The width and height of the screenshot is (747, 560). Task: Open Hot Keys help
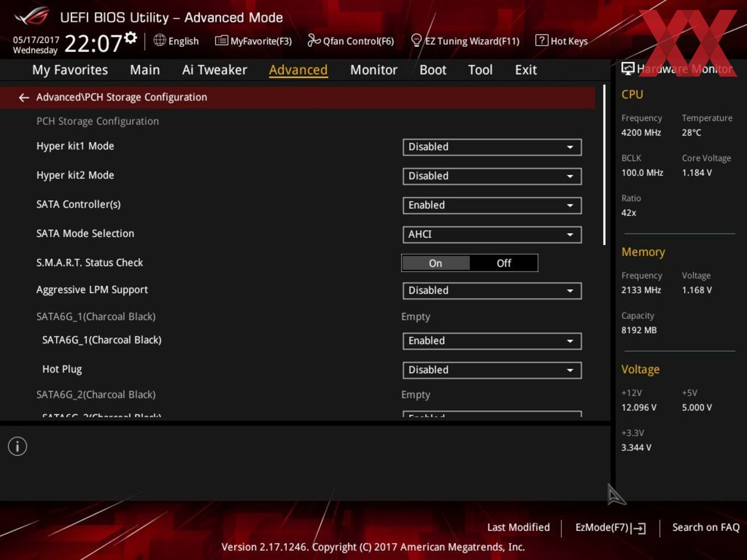click(561, 41)
